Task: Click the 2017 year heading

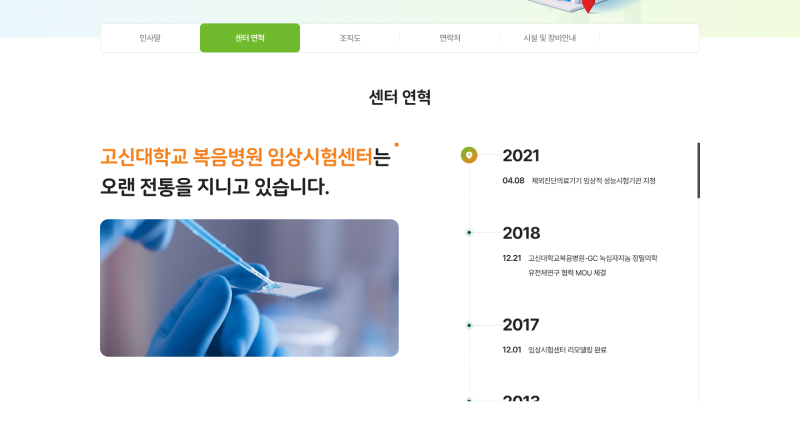Action: pyautogui.click(x=521, y=325)
